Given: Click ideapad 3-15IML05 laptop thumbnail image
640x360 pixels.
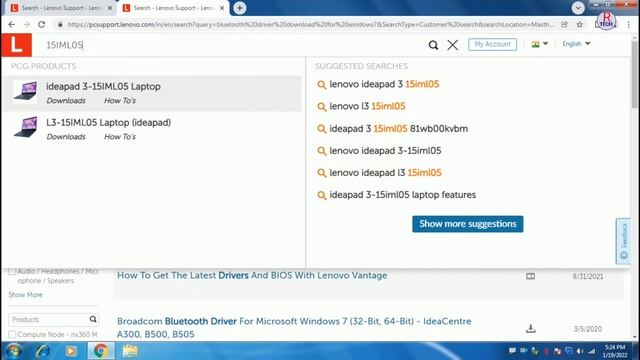Looking at the screenshot, I should [25, 91].
